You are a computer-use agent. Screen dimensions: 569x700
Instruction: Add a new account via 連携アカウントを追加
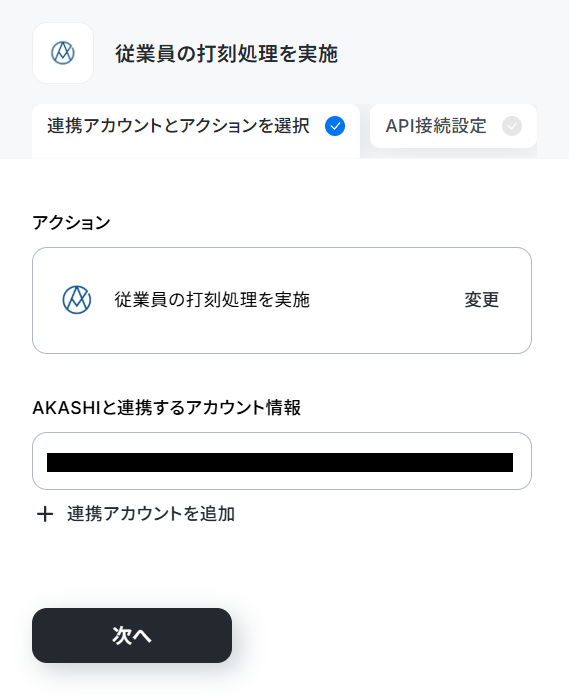coord(136,514)
